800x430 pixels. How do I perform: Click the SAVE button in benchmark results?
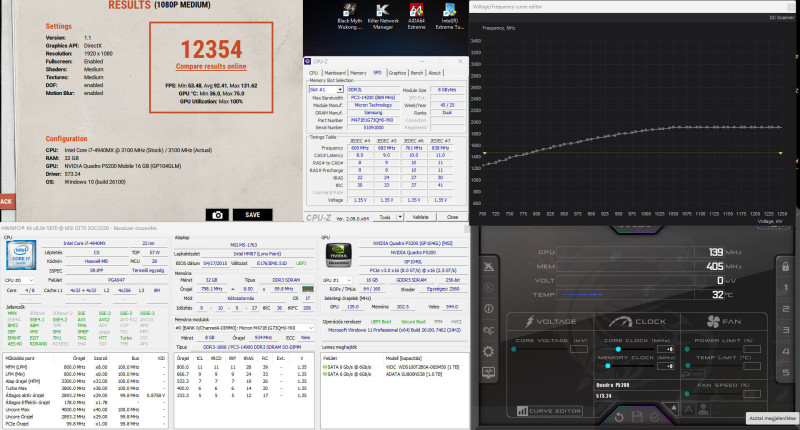[253, 215]
